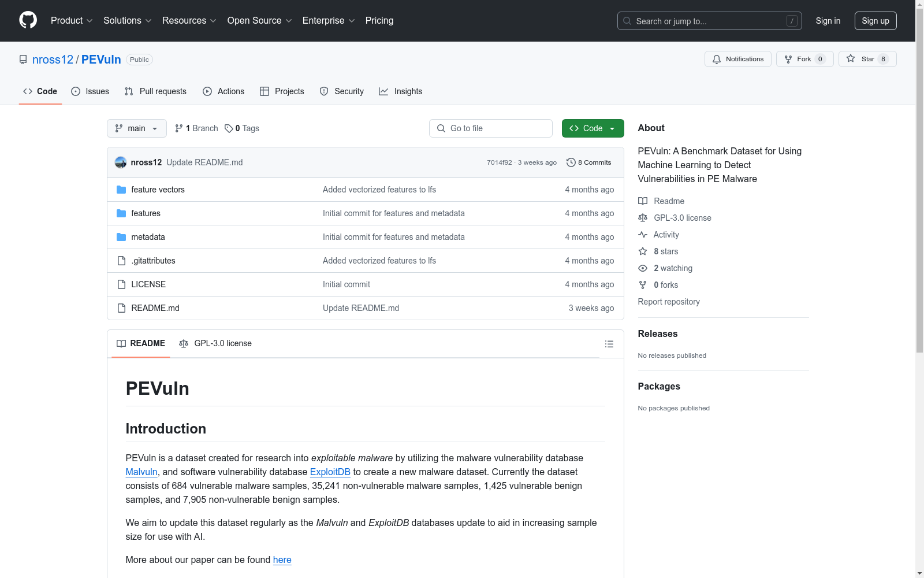Screen dimensions: 924x578
Task: Click the stars icon beside 8 stars
Action: coord(643,251)
